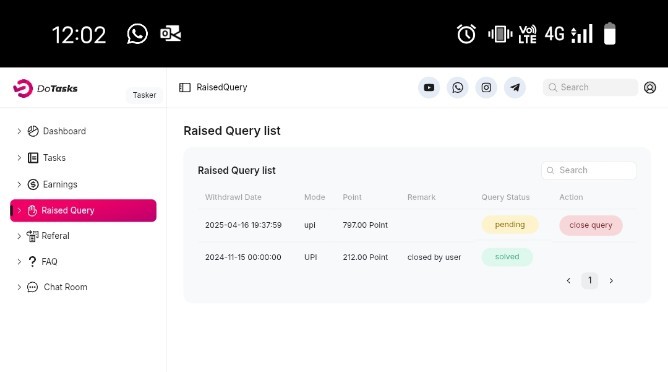Click the close query button
668x372 pixels.
[591, 225]
